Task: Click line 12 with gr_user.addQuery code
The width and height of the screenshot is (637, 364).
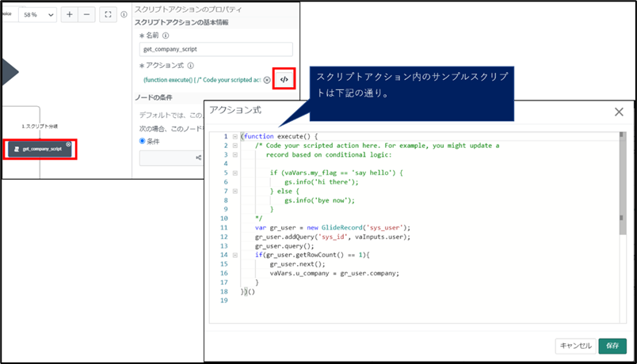Action: [x=333, y=237]
